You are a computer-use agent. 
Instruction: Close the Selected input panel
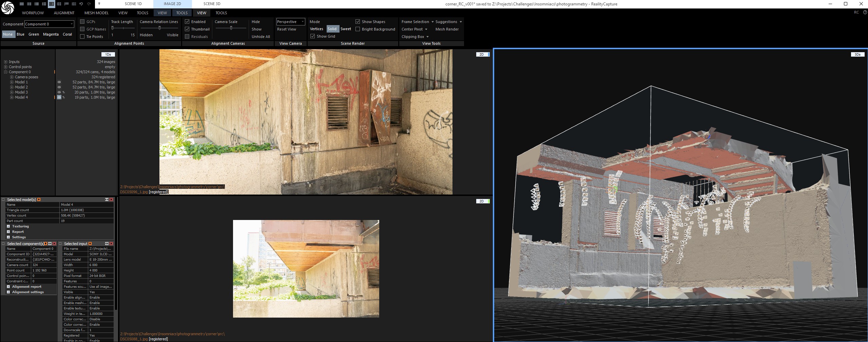coord(111,244)
